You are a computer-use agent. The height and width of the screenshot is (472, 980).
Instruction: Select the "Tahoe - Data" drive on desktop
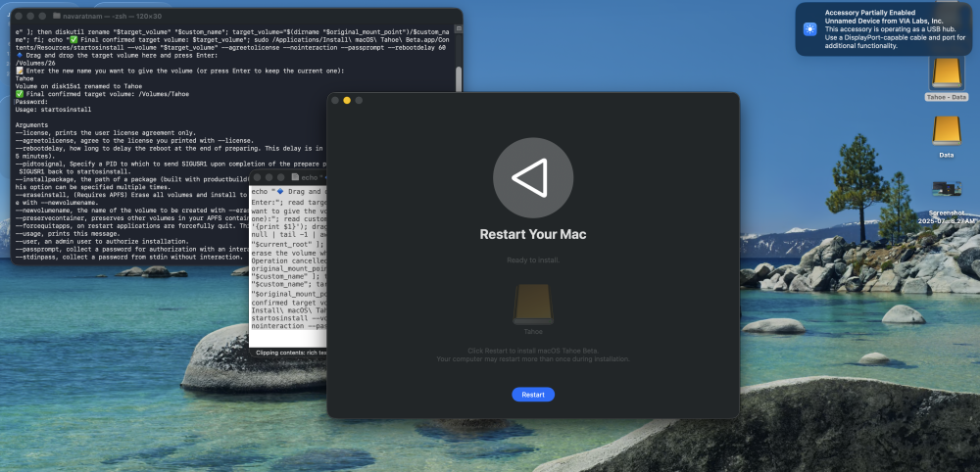point(947,72)
